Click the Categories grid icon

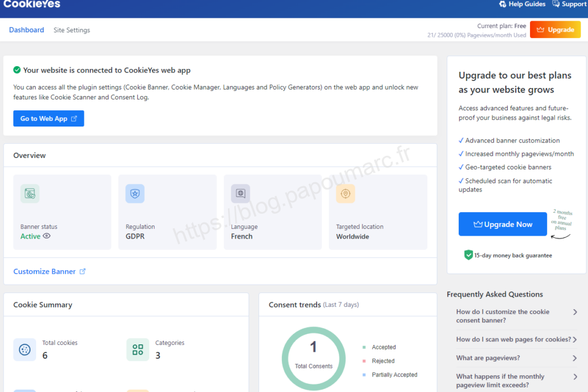click(138, 349)
